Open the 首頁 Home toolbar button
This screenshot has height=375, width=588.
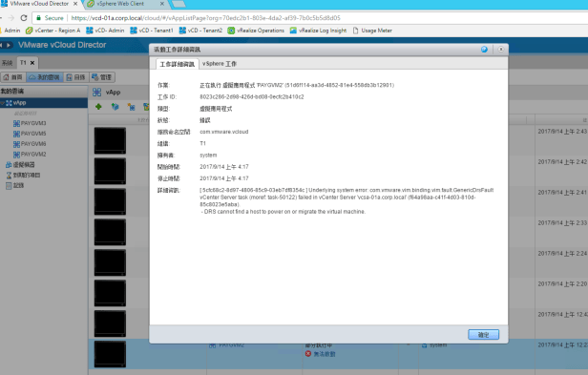tap(12, 77)
